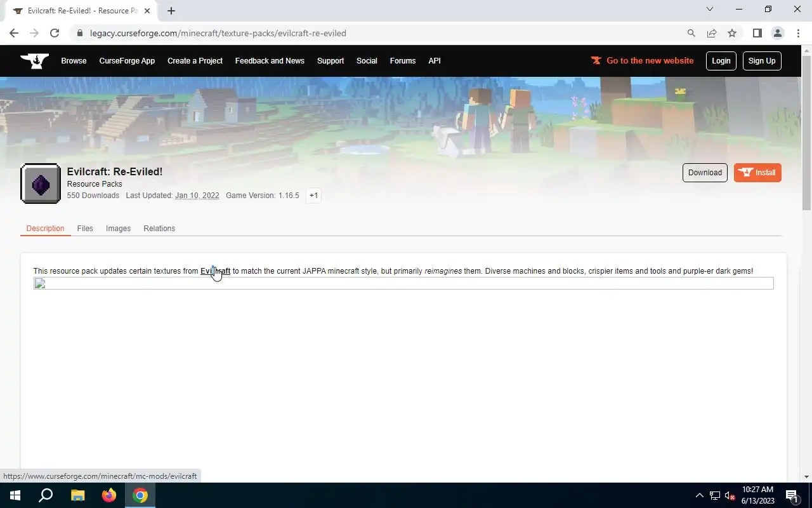Open File Explorer from taskbar
This screenshot has height=508, width=812.
(x=77, y=495)
